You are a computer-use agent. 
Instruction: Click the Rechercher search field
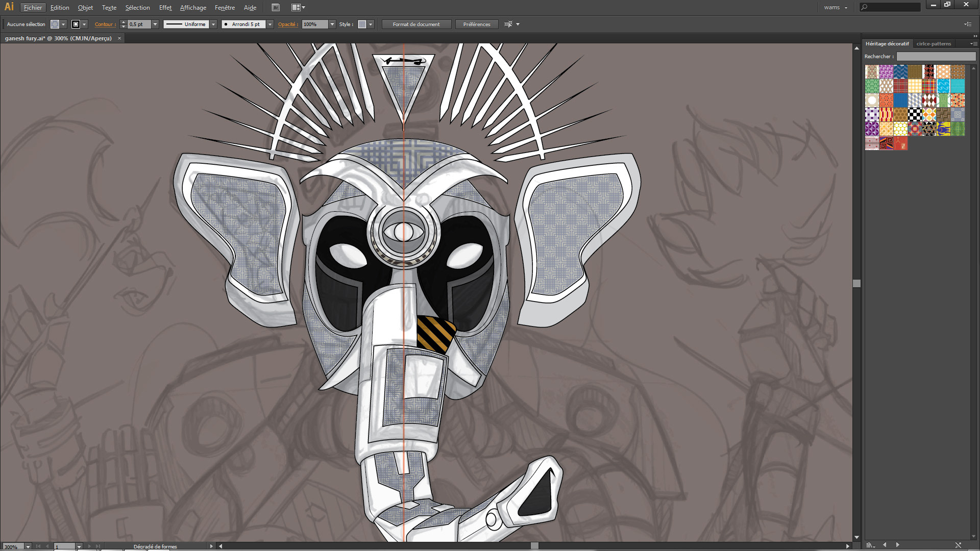click(x=936, y=57)
